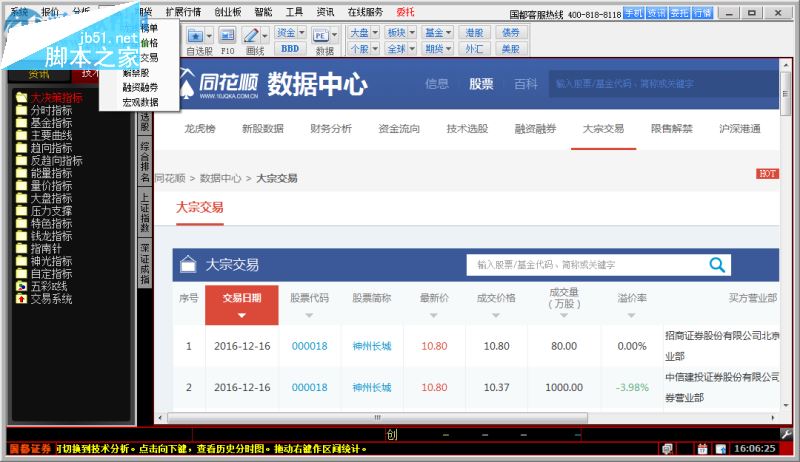Open the red 委托 menu
This screenshot has width=800, height=462.
pos(405,12)
